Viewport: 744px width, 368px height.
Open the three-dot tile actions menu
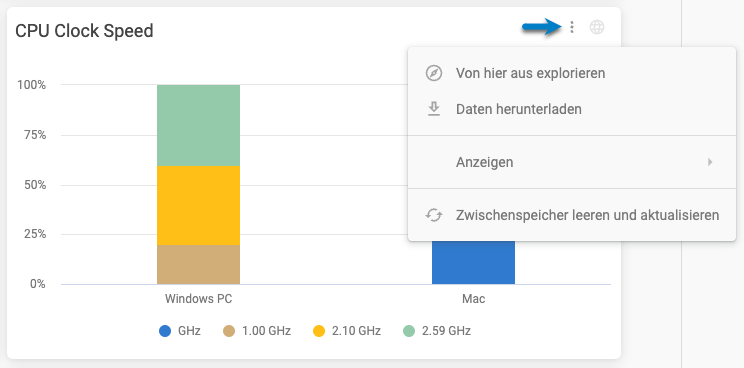572,28
